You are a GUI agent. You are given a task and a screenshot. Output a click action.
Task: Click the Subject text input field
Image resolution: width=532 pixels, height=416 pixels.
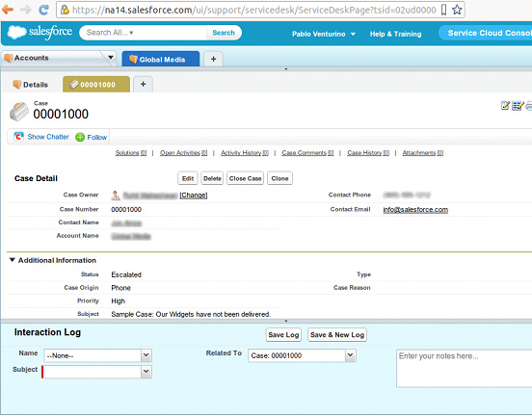tap(93, 372)
